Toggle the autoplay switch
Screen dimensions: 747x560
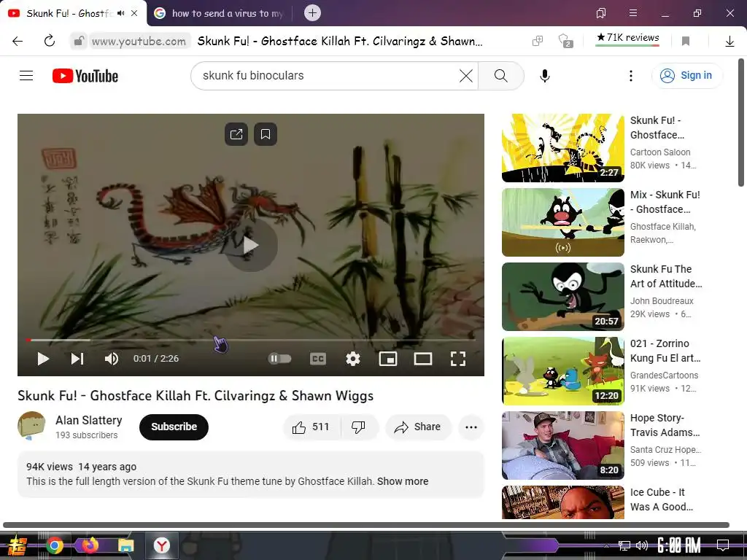tap(279, 359)
